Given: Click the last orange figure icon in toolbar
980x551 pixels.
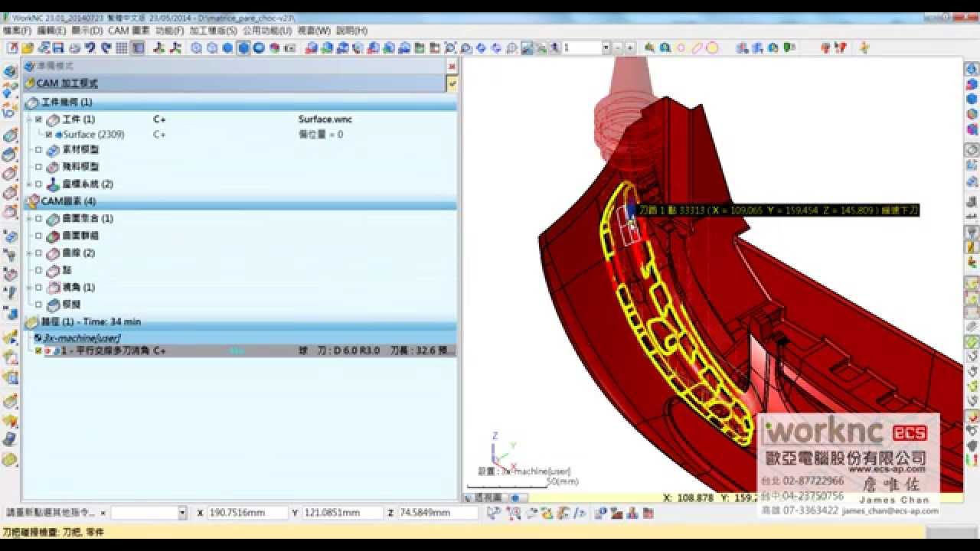Looking at the screenshot, I should (864, 47).
